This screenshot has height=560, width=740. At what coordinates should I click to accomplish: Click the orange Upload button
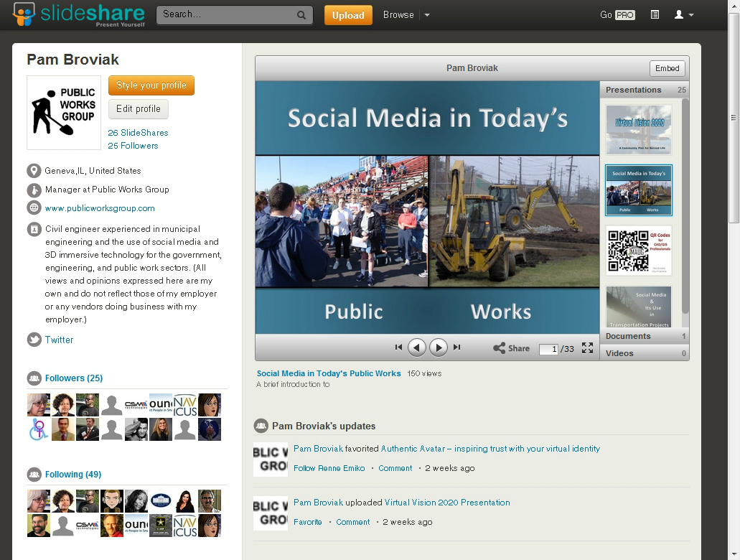pyautogui.click(x=348, y=15)
